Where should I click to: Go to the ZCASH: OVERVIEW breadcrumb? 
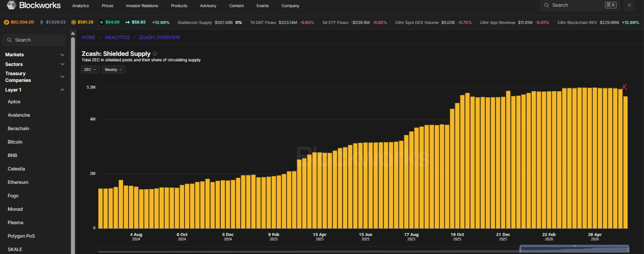click(159, 38)
